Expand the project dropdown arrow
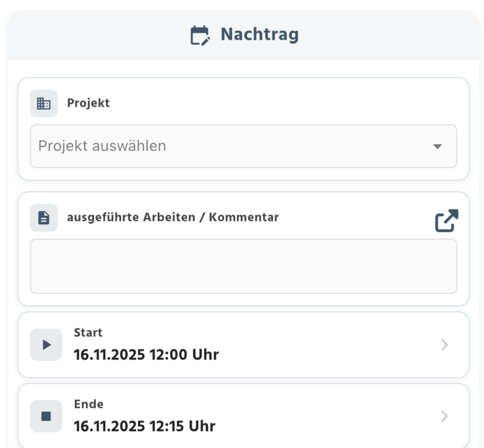 point(437,147)
